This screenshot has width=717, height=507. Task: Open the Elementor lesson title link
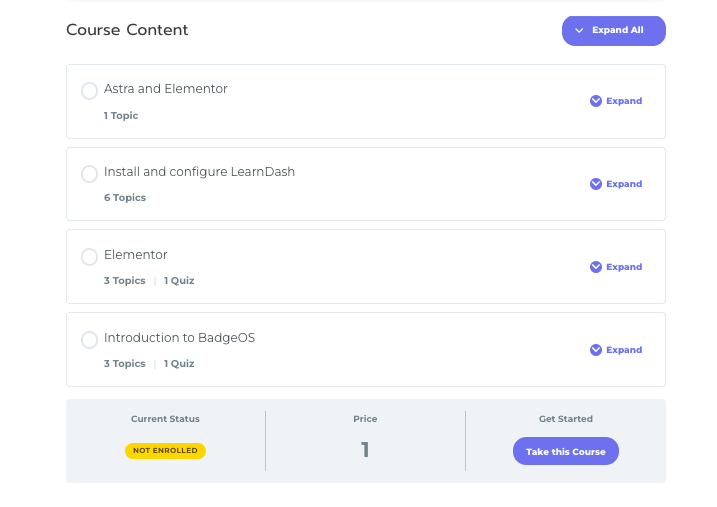[136, 255]
